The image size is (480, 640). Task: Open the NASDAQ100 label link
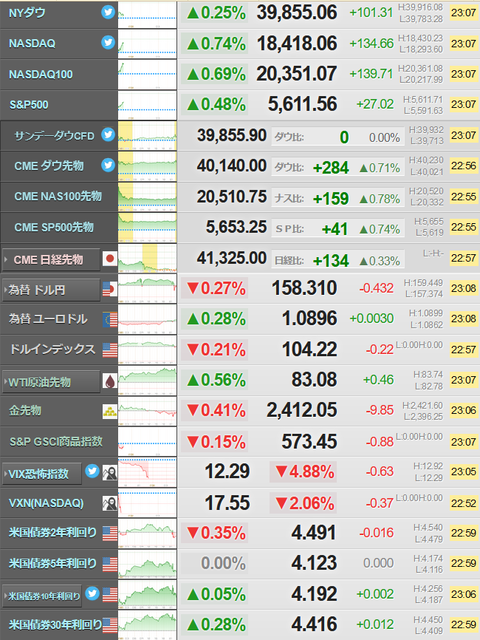[x=41, y=74]
